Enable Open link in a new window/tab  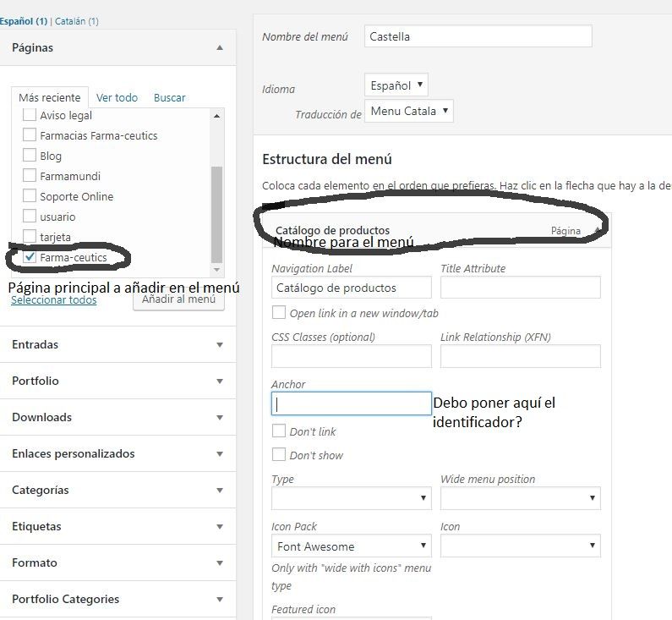click(x=279, y=312)
